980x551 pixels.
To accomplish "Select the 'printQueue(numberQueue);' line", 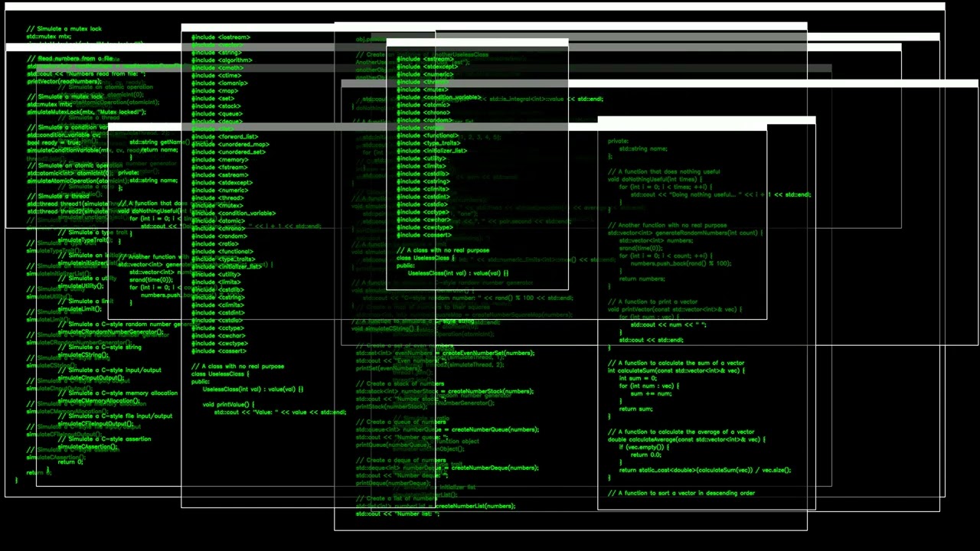I will point(394,445).
